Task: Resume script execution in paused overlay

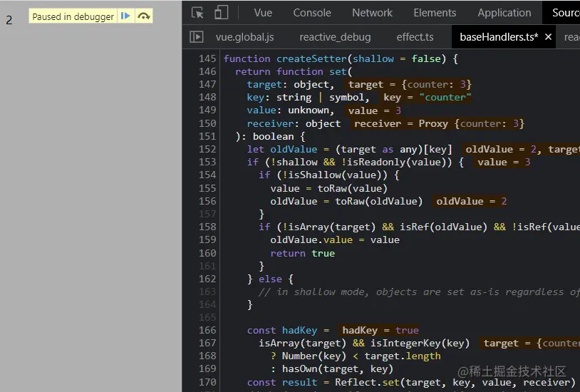Action: (126, 16)
